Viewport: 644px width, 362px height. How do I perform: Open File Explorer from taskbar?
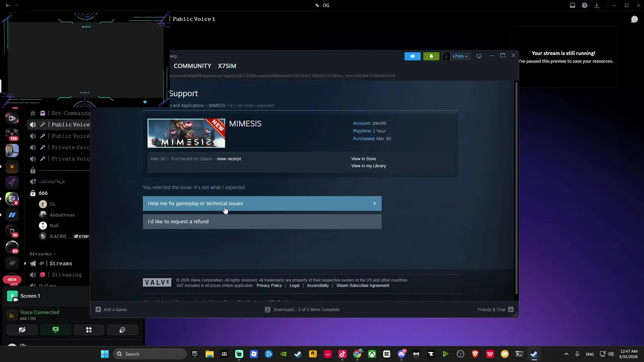[209, 354]
